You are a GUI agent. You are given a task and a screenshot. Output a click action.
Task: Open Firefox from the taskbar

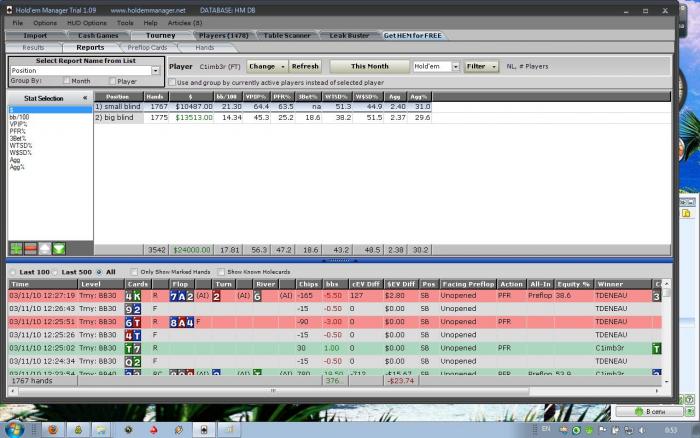[53, 430]
